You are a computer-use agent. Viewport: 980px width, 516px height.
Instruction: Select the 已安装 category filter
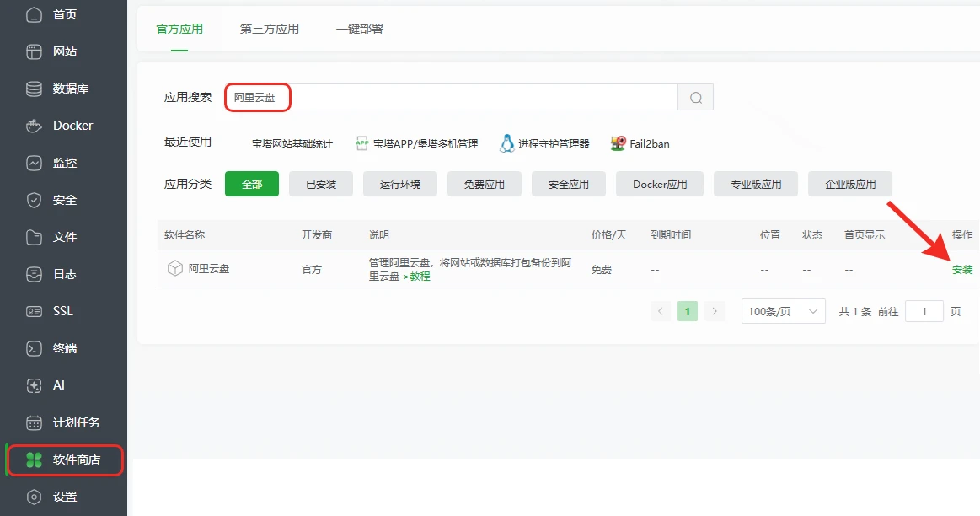click(x=321, y=184)
